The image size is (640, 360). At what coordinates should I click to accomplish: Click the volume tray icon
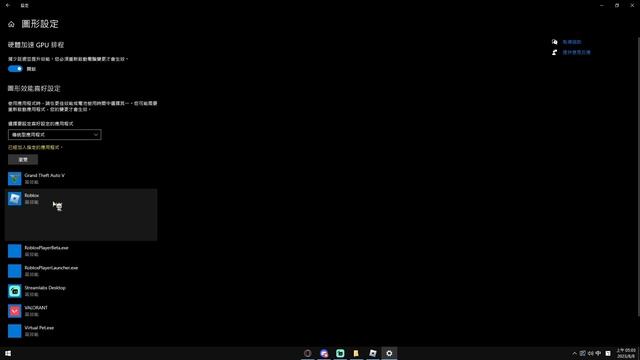tap(590, 353)
